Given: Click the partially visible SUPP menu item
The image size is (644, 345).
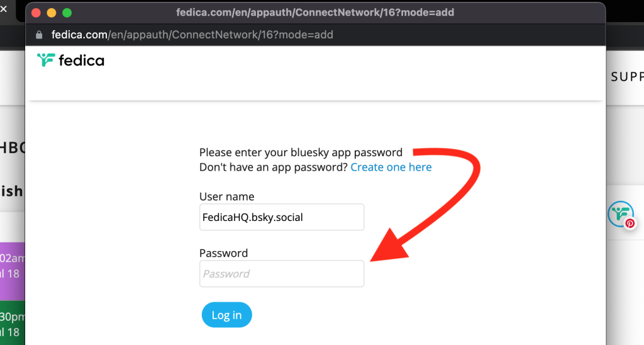Looking at the screenshot, I should [x=627, y=77].
